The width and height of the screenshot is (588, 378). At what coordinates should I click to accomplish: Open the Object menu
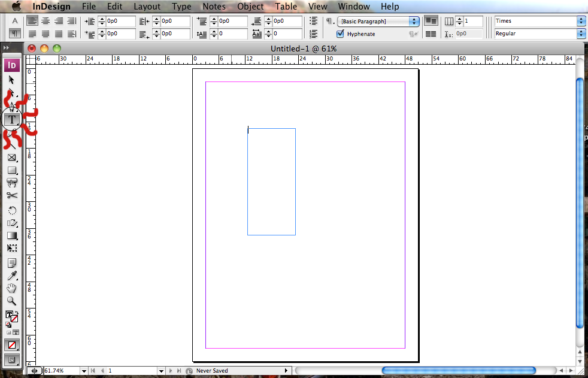pyautogui.click(x=250, y=7)
